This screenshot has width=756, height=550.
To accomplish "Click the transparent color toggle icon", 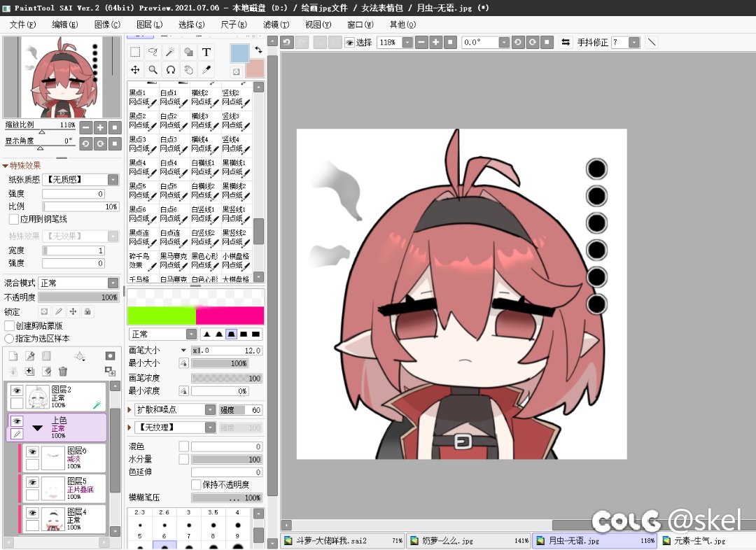I will point(237,72).
